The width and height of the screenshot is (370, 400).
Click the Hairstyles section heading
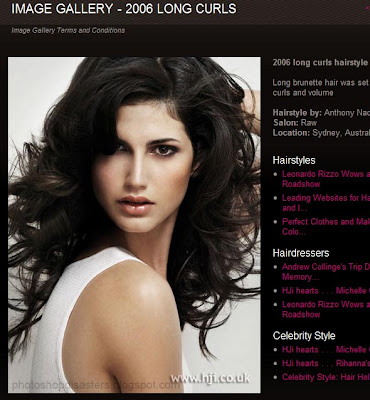294,160
